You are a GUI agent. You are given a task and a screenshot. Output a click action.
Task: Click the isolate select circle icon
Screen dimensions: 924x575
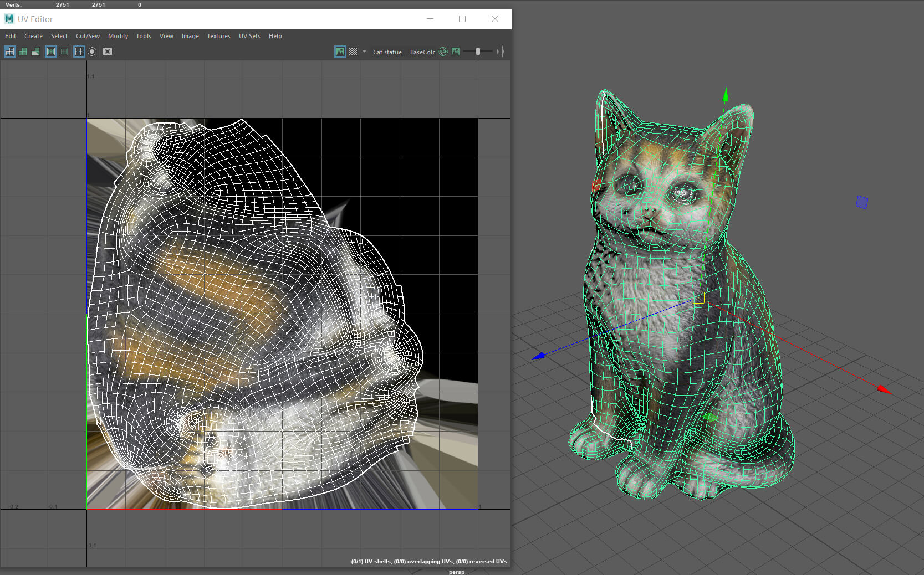(92, 52)
